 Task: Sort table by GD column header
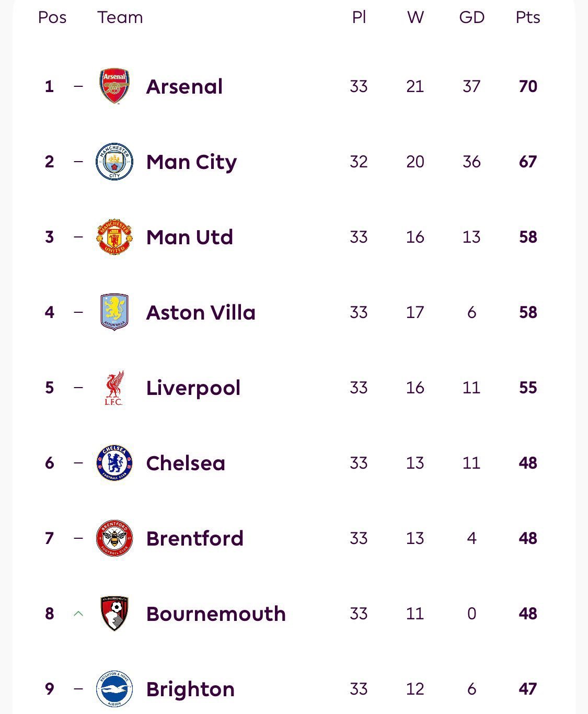[471, 17]
